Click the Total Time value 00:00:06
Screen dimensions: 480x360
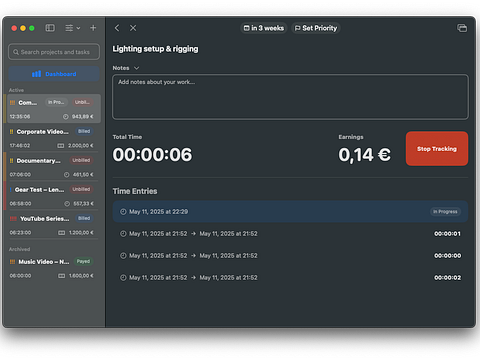coord(152,155)
